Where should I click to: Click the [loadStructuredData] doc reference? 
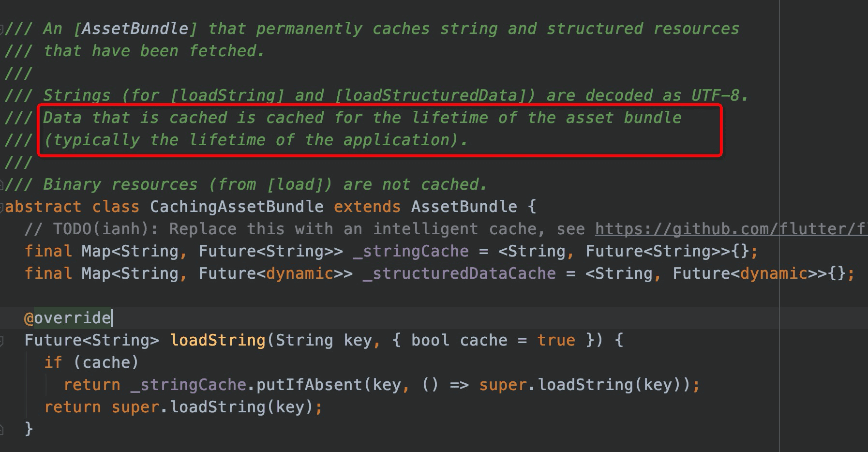coord(435,95)
